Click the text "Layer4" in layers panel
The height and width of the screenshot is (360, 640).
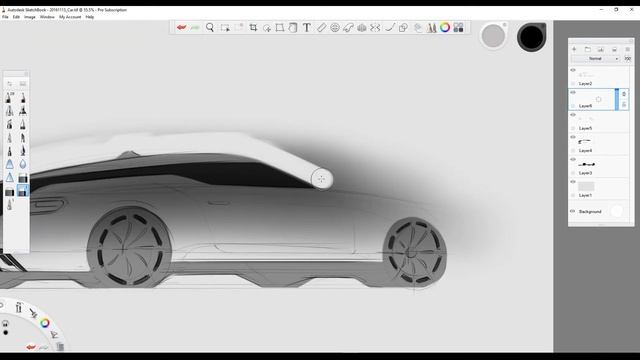click(585, 151)
